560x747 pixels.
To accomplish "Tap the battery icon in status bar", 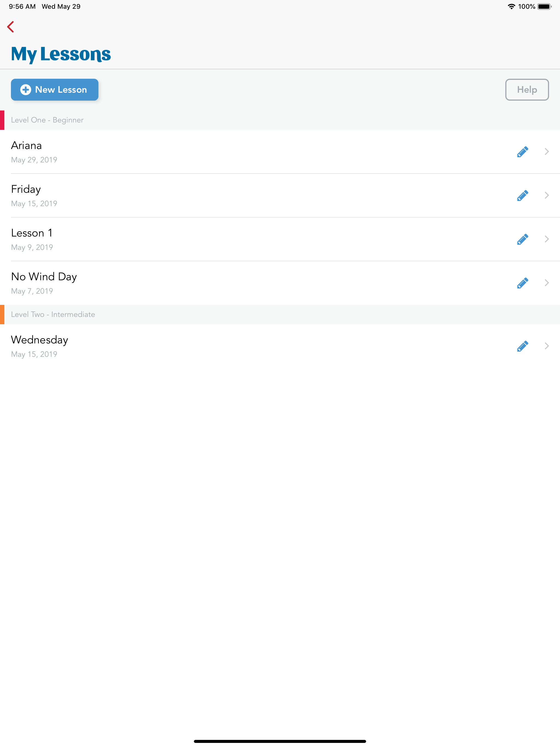I will (544, 6).
